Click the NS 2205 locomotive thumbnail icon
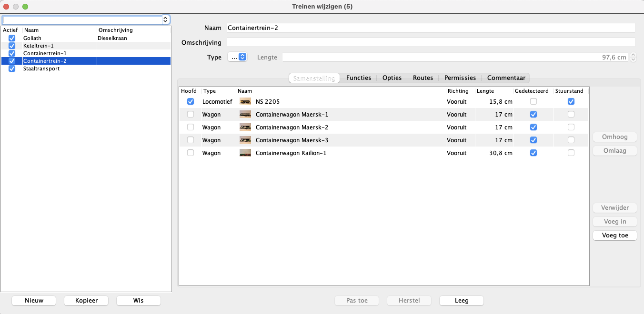 click(x=245, y=101)
